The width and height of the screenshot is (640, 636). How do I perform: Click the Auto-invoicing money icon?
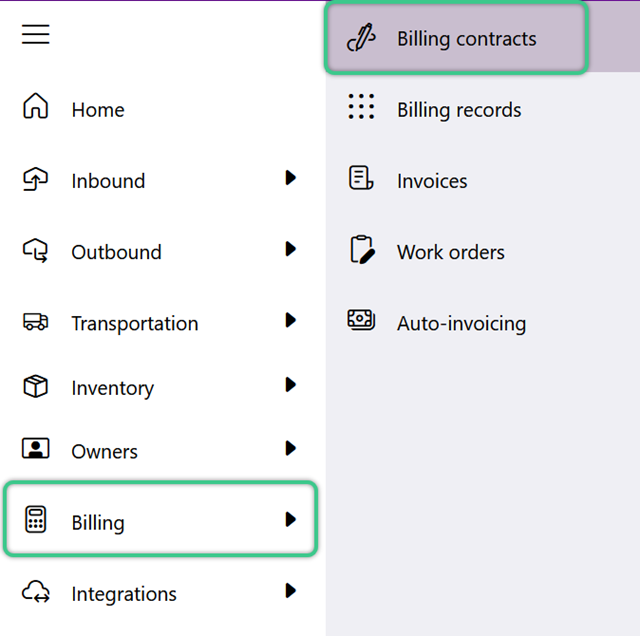361,320
